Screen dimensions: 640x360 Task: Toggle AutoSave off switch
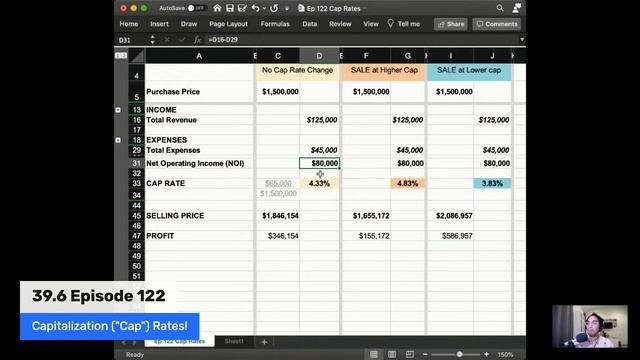pos(197,8)
